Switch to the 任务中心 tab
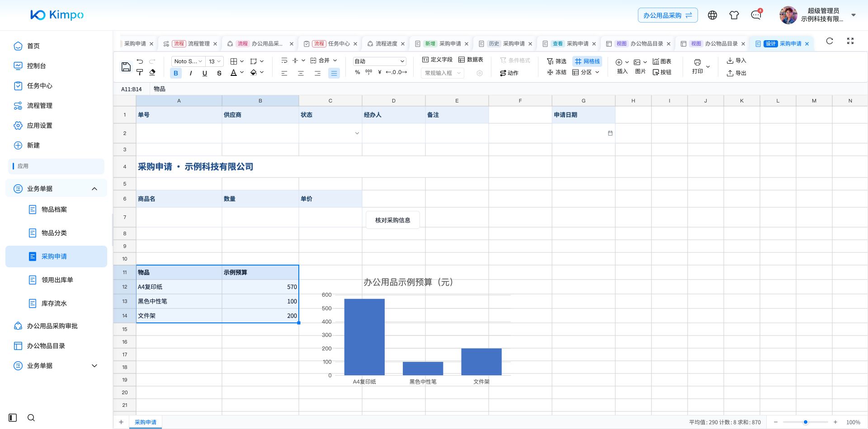Screen dimensions: 868x429 [x=330, y=44]
